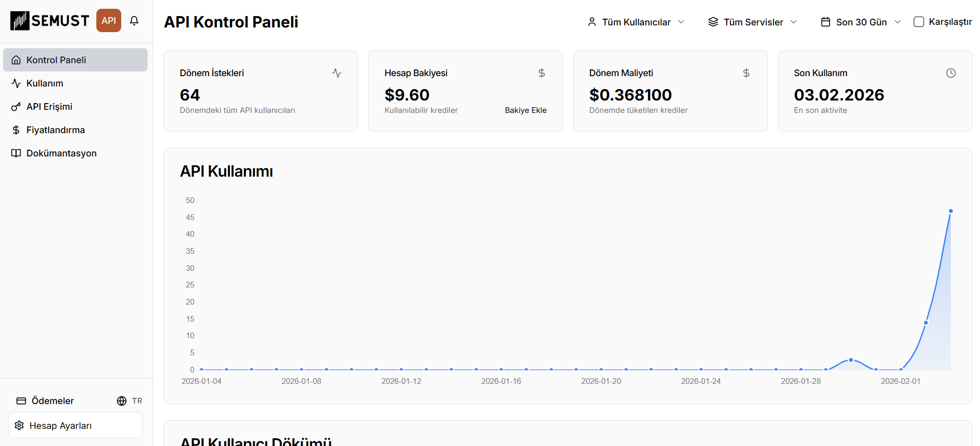Open Tüm Kullanıcılar dropdown
This screenshot has width=980, height=446.
[636, 22]
